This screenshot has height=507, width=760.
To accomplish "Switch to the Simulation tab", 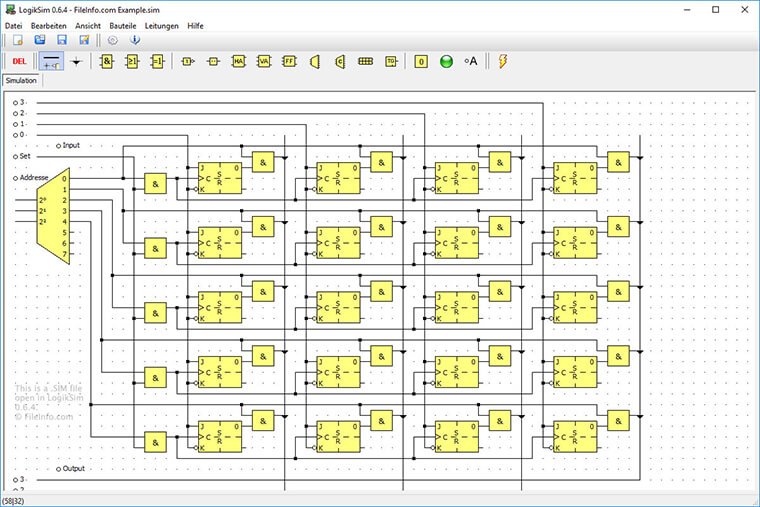I will (x=20, y=80).
